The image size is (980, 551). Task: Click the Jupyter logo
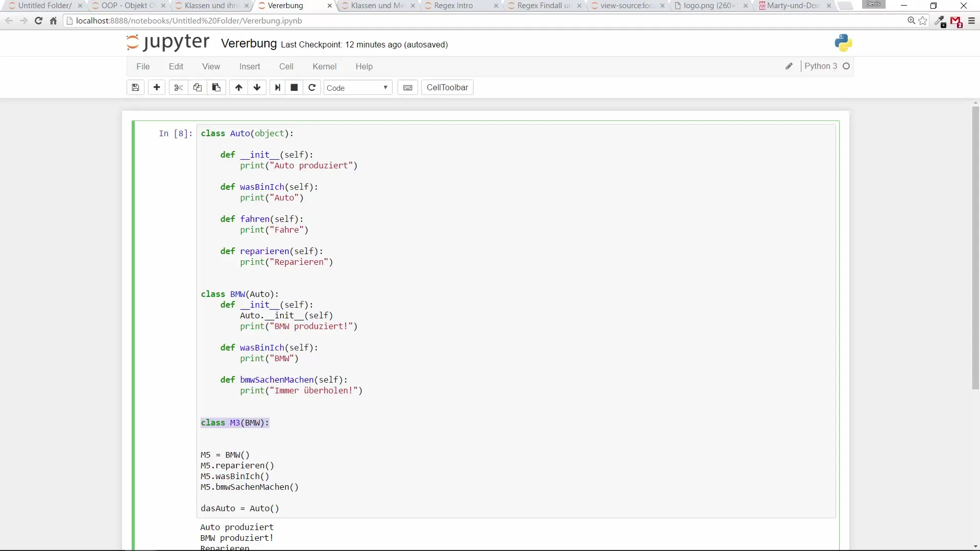168,42
